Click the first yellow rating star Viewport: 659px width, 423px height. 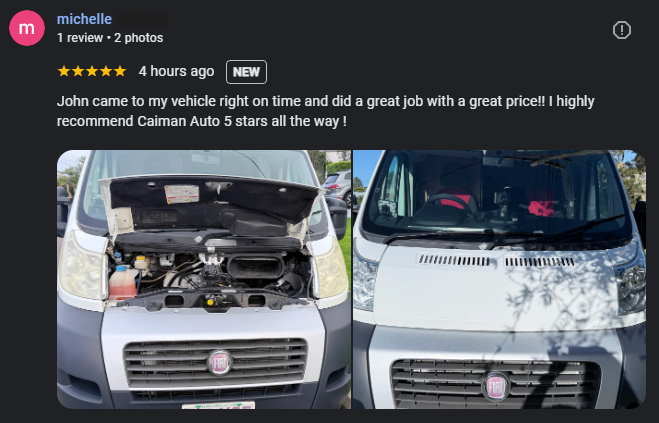coord(64,71)
